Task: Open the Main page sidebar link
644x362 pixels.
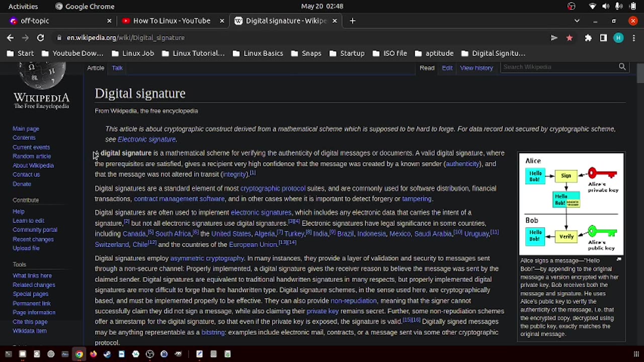Action: click(x=26, y=129)
